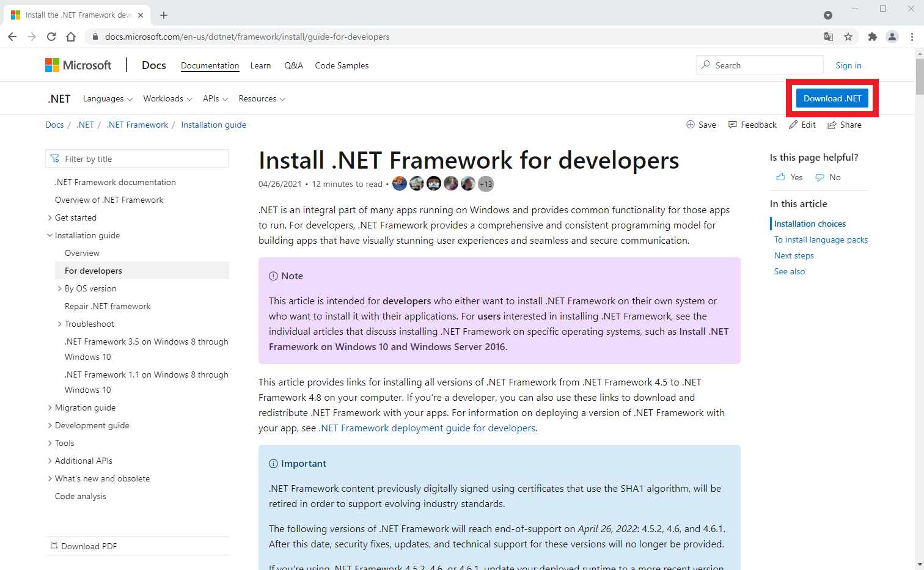
Task: Expand the Migration guide node
Action: [50, 407]
